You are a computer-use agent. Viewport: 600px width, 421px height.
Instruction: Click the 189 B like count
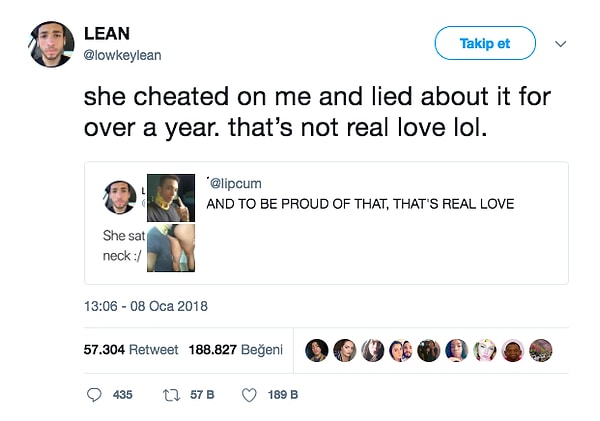tap(283, 395)
